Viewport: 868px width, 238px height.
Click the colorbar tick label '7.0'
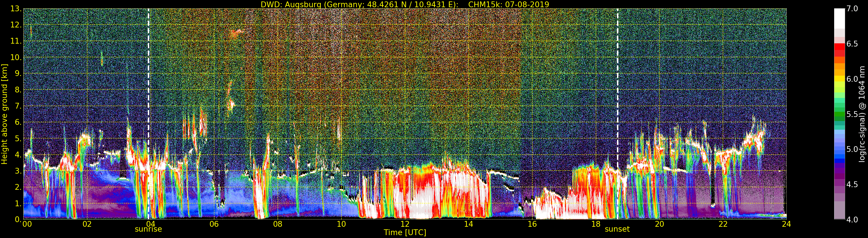click(x=852, y=9)
